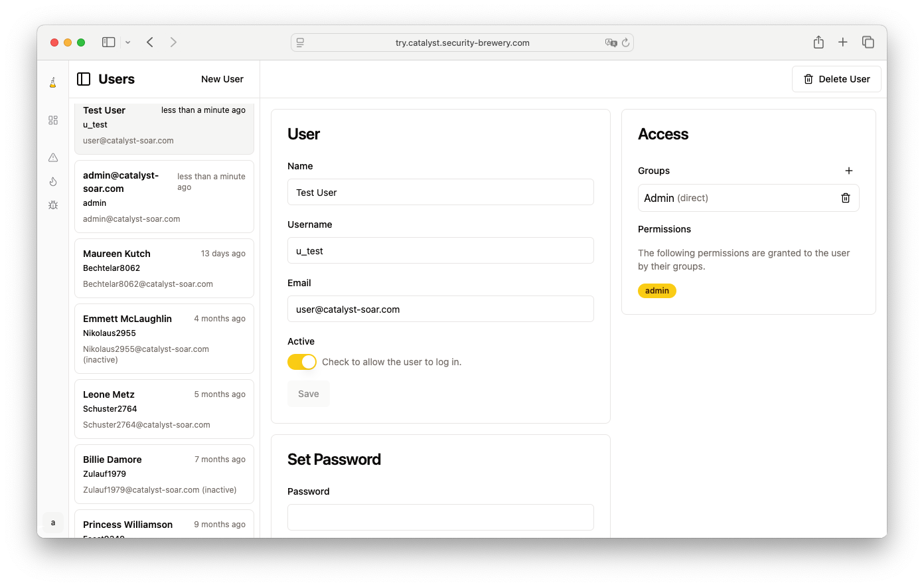Open the bug icon in sidebar
924x587 pixels.
click(53, 205)
